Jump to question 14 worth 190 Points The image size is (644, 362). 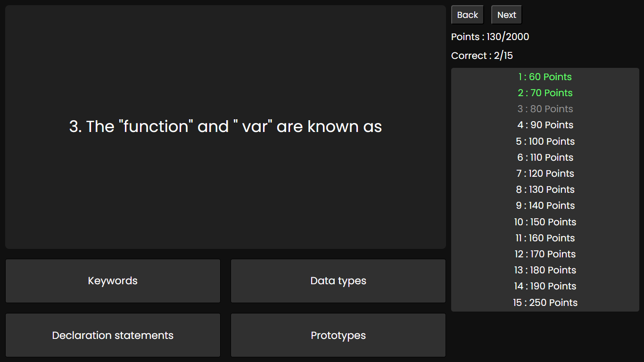(x=545, y=286)
